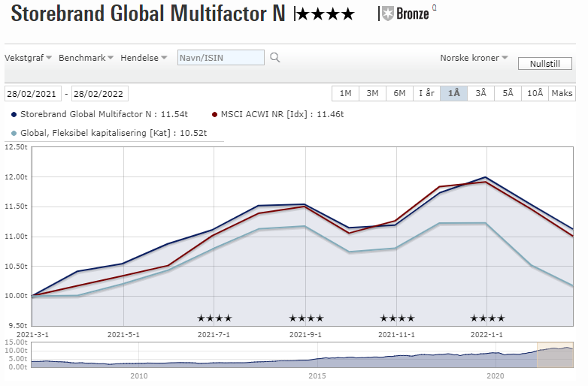Click the star rating marker at 2022-1-1
This screenshot has height=386, width=588.
pyautogui.click(x=487, y=318)
